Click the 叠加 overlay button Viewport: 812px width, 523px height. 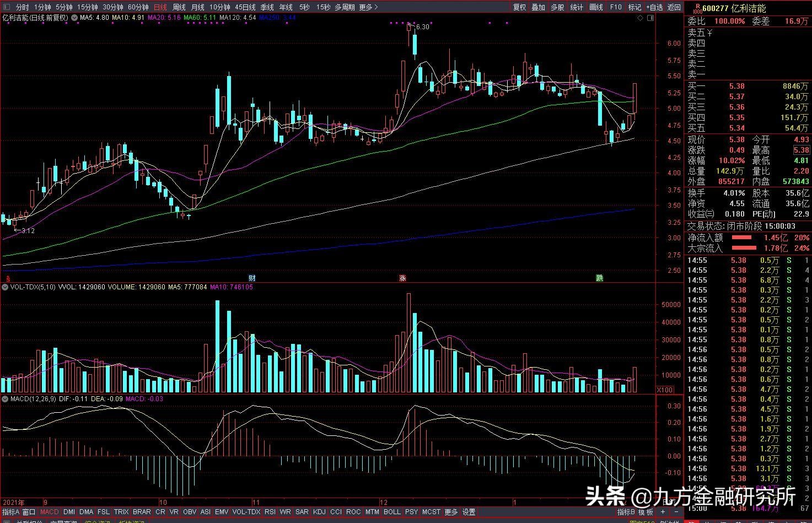[538, 7]
